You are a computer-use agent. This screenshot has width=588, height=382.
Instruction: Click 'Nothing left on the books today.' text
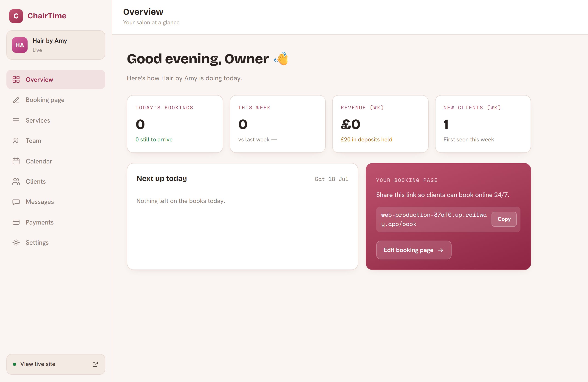pos(181,201)
